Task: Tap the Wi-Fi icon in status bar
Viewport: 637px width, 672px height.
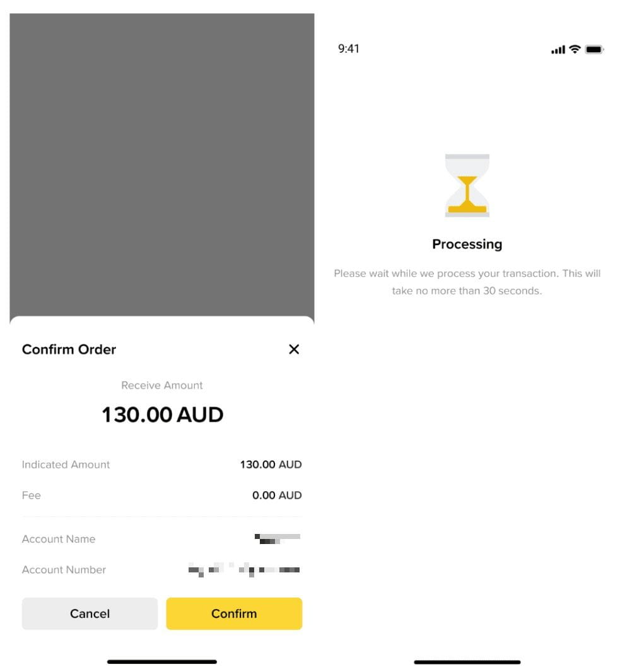Action: point(574,49)
